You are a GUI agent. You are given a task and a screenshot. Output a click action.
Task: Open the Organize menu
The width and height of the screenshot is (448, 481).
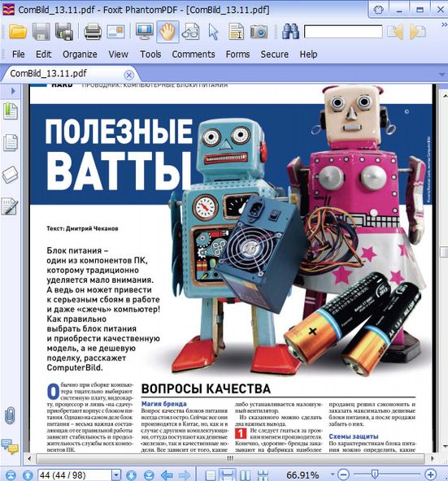(80, 54)
